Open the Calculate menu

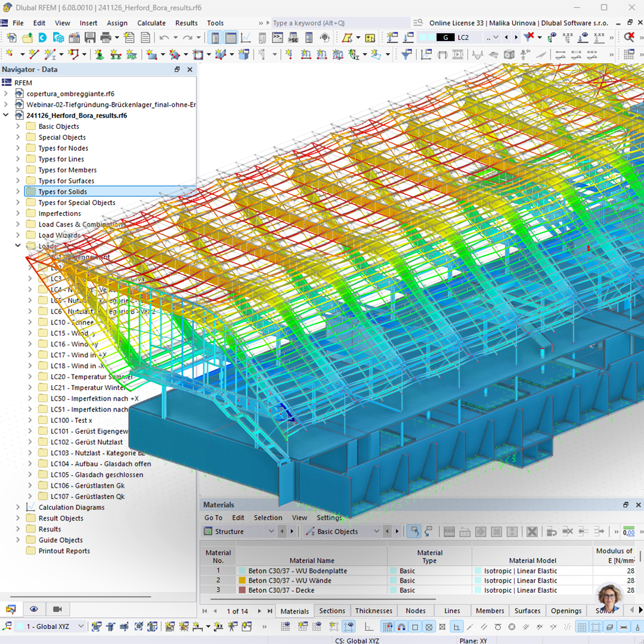tap(151, 23)
